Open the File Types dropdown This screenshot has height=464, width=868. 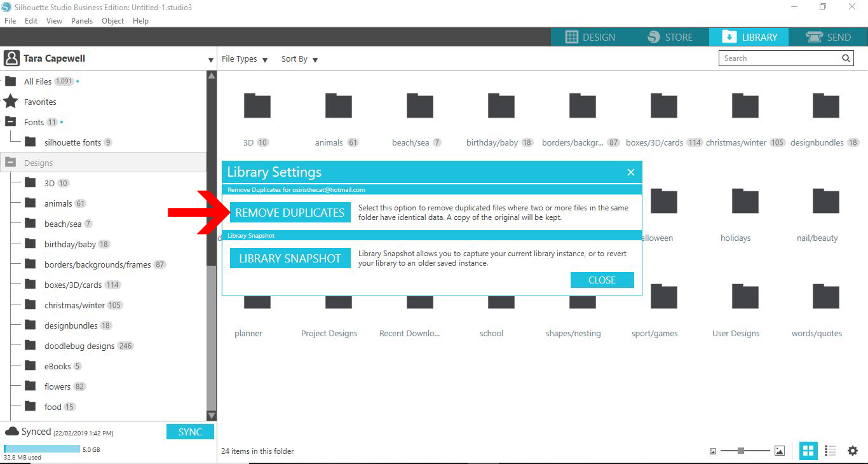pyautogui.click(x=245, y=59)
